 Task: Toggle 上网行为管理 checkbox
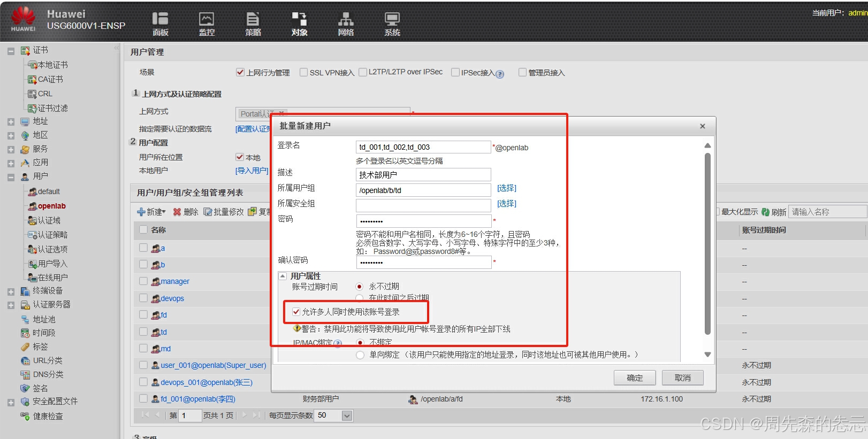pyautogui.click(x=240, y=72)
